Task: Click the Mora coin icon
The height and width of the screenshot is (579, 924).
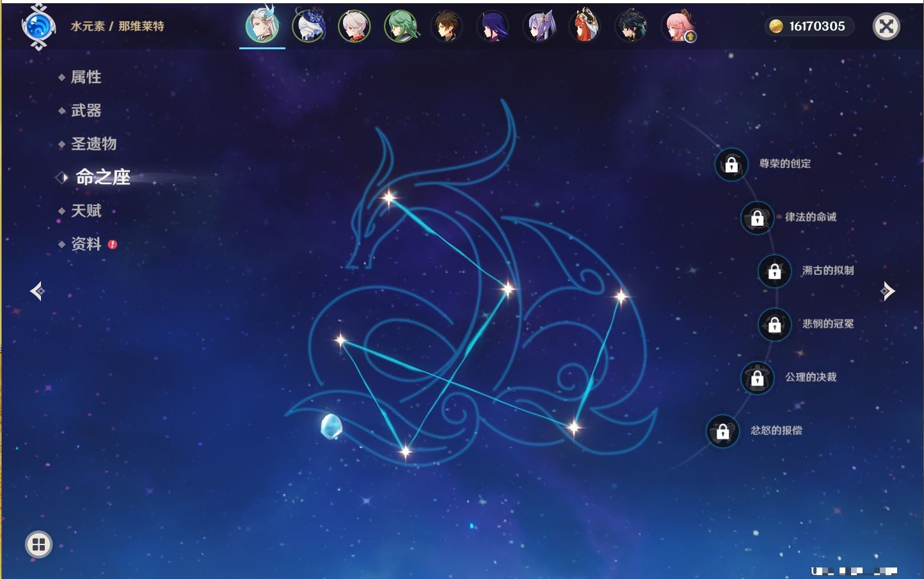Action: click(776, 26)
